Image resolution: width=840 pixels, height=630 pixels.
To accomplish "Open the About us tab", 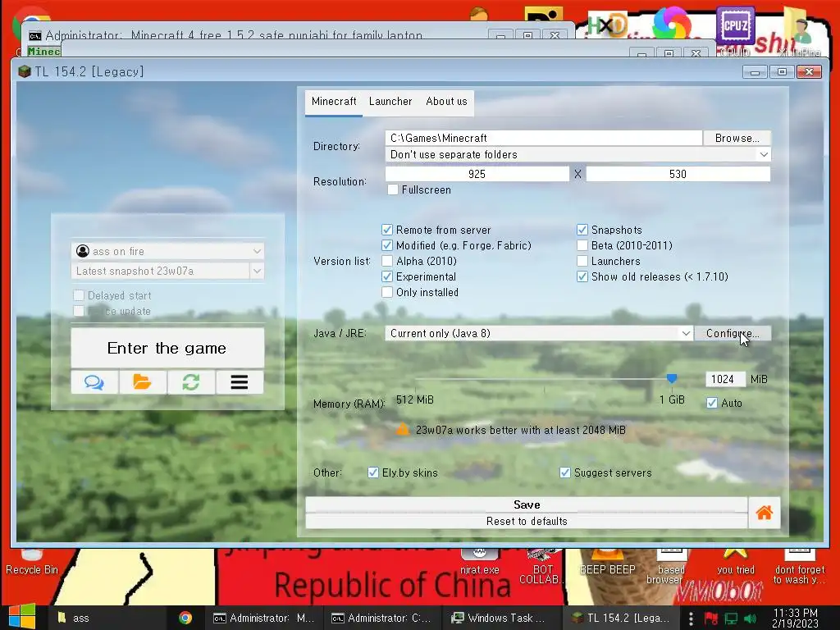I will 446,101.
